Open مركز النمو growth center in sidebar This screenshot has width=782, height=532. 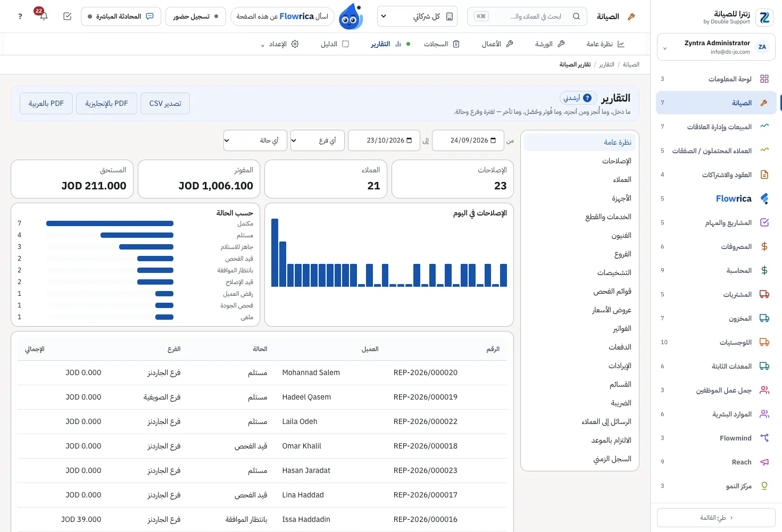pyautogui.click(x=716, y=486)
